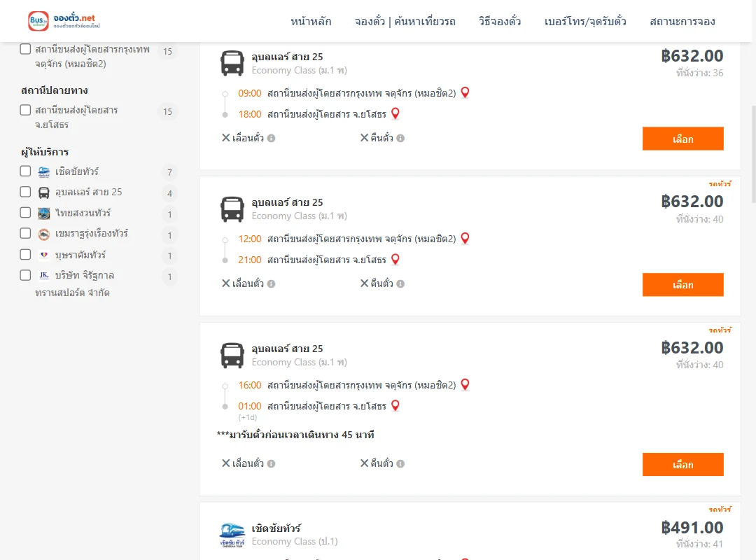Image resolution: width=756 pixels, height=560 pixels.
Task: Open จองตั๋ว | ค้นหาเที่ยวรถ menu item
Action: [x=405, y=22]
